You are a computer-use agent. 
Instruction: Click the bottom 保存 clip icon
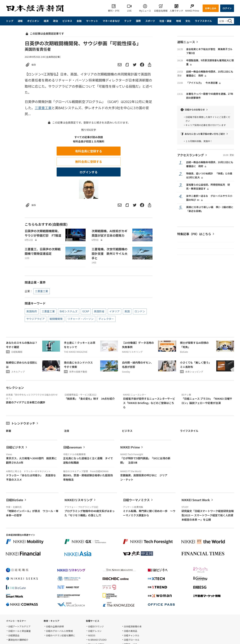27,205
